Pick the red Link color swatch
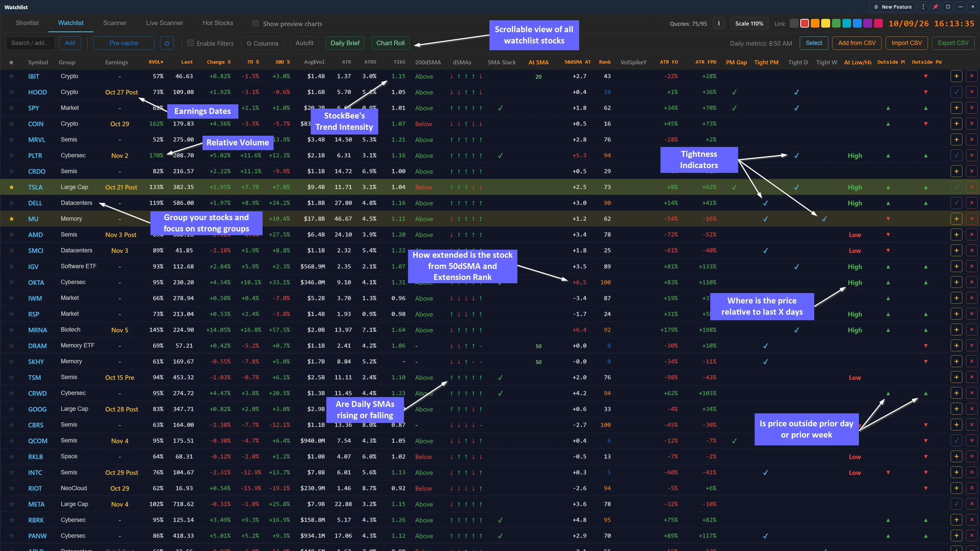This screenshot has height=551, width=980. [804, 23]
